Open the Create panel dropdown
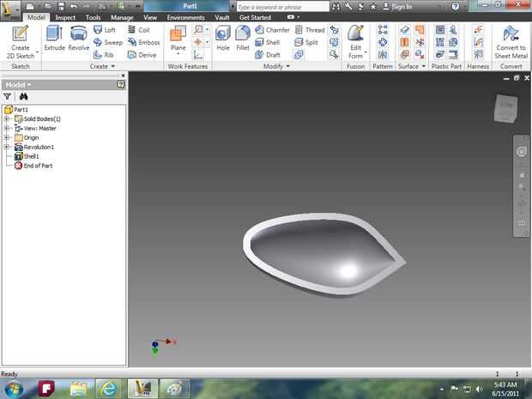 [x=102, y=66]
